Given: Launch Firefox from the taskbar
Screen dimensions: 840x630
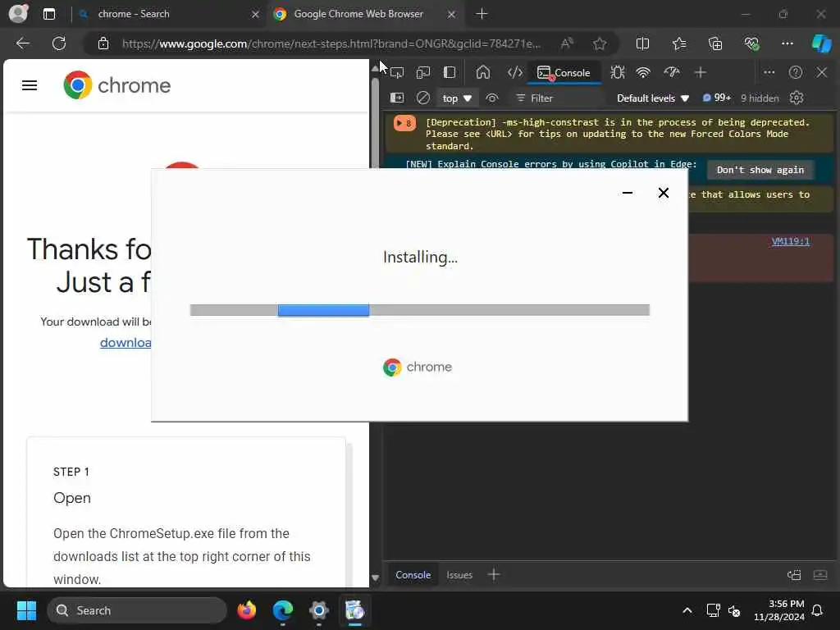Looking at the screenshot, I should coord(246,610).
